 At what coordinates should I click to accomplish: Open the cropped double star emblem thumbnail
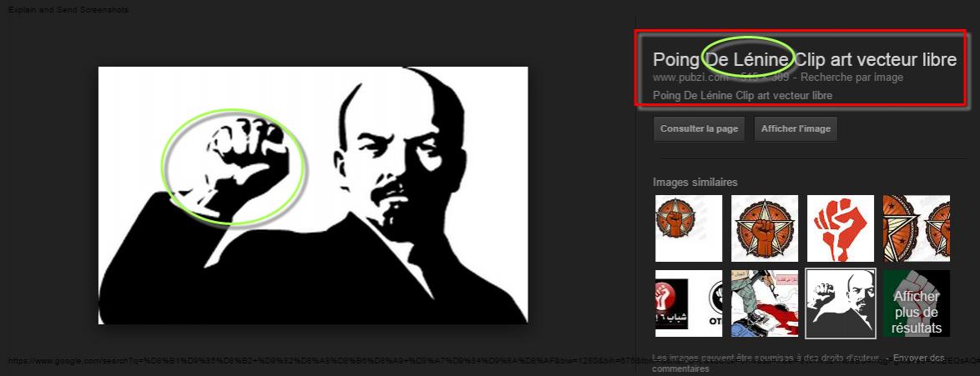[917, 228]
